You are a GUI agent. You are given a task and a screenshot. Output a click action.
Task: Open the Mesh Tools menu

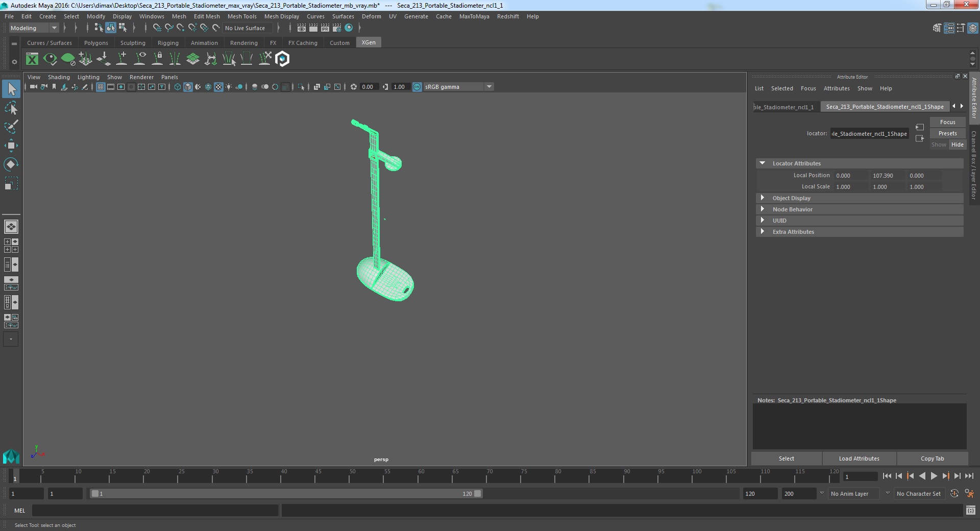[x=242, y=16]
